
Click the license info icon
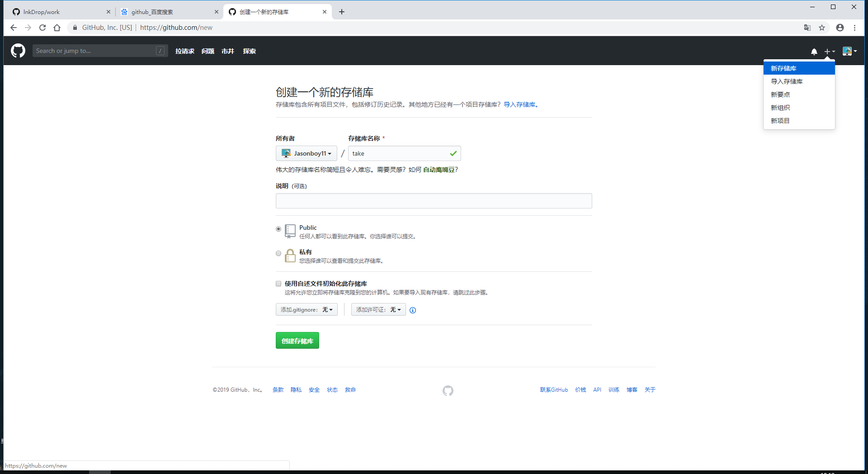coord(413,310)
